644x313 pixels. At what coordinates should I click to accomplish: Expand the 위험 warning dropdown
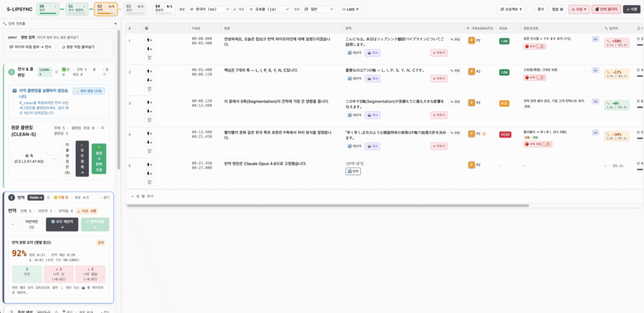[x=579, y=9]
